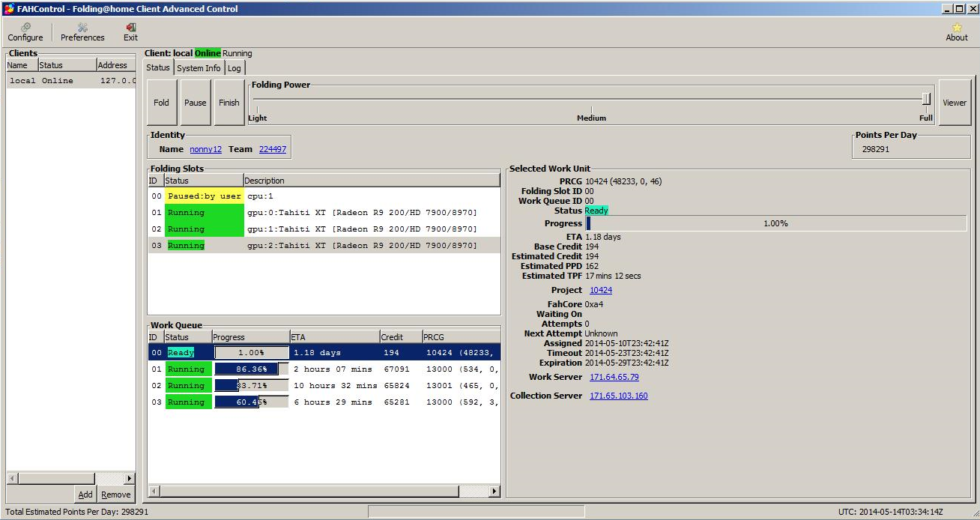Click the FAHControl title bar icon
The image size is (980, 520).
tap(8, 9)
